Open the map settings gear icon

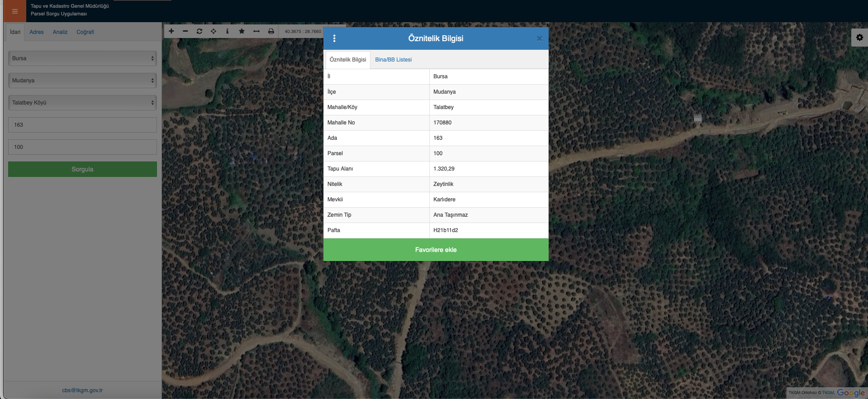coord(859,38)
